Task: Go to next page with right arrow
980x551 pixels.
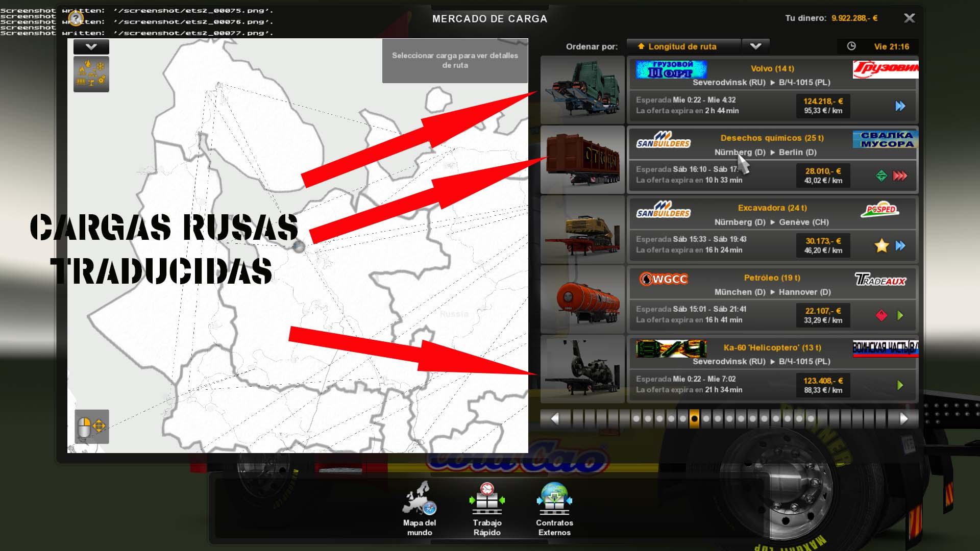Action: [904, 419]
